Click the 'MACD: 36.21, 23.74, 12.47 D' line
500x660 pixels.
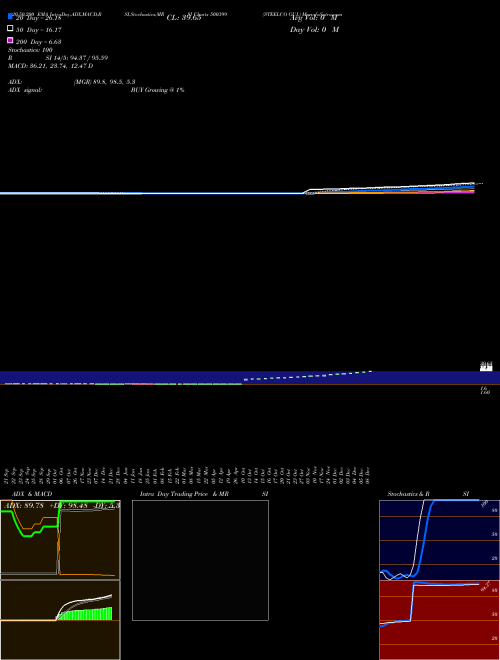[x=51, y=66]
